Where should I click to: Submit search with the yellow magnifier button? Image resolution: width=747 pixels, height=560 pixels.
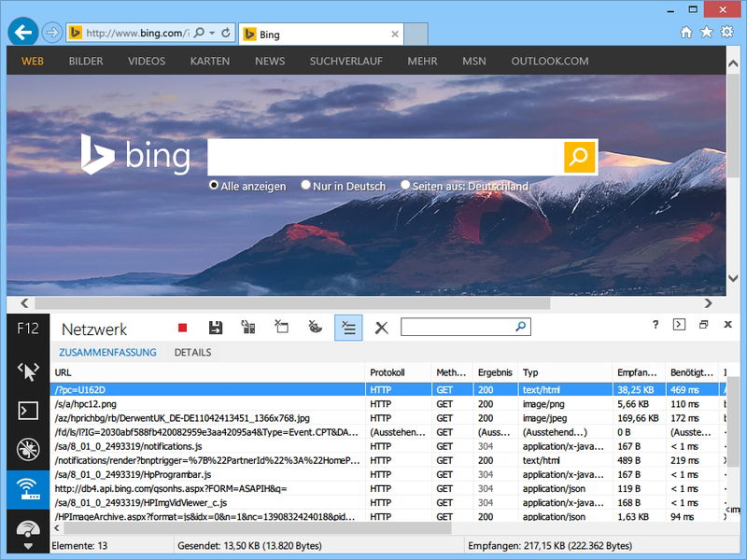(x=580, y=157)
